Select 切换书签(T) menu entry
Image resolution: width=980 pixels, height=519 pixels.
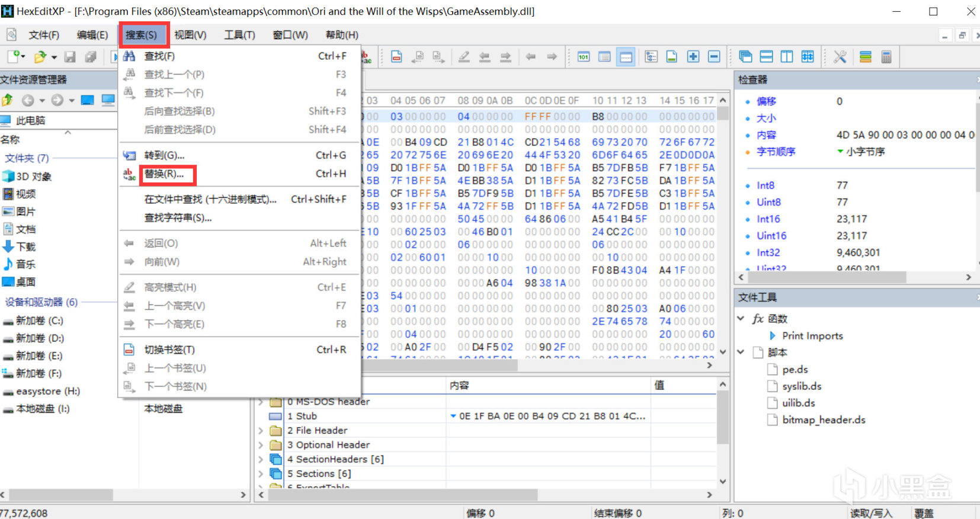point(240,350)
